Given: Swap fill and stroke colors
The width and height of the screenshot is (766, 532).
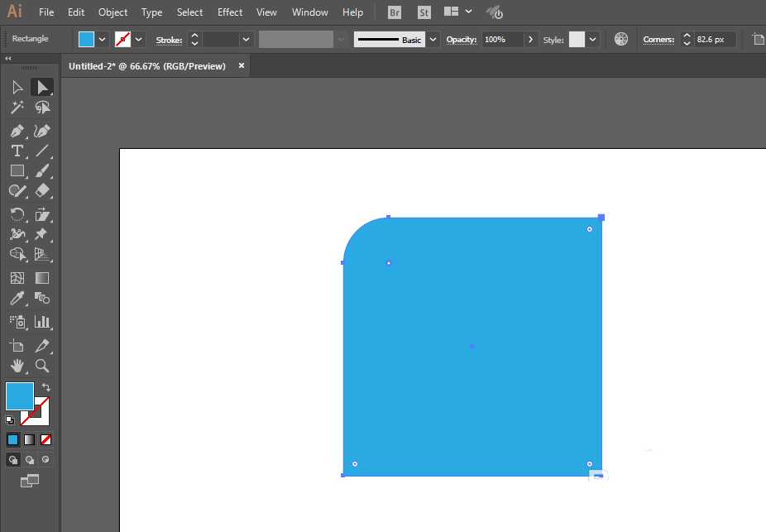Looking at the screenshot, I should pos(46,387).
